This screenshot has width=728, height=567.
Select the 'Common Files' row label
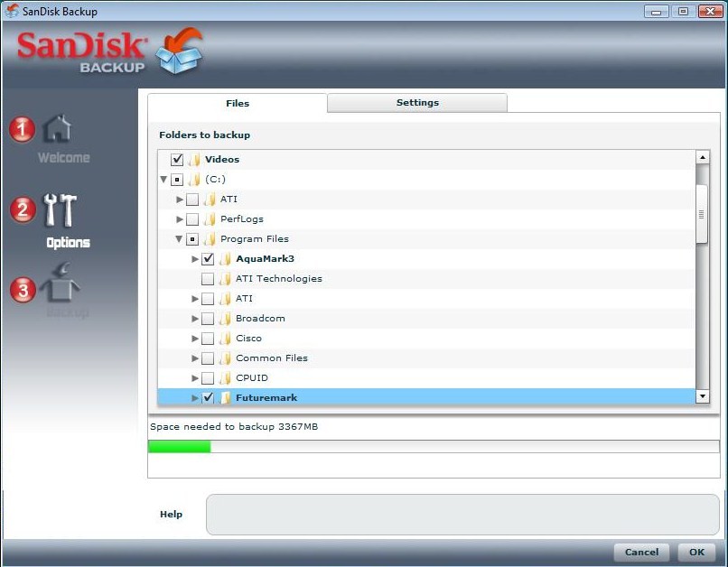[x=272, y=358]
